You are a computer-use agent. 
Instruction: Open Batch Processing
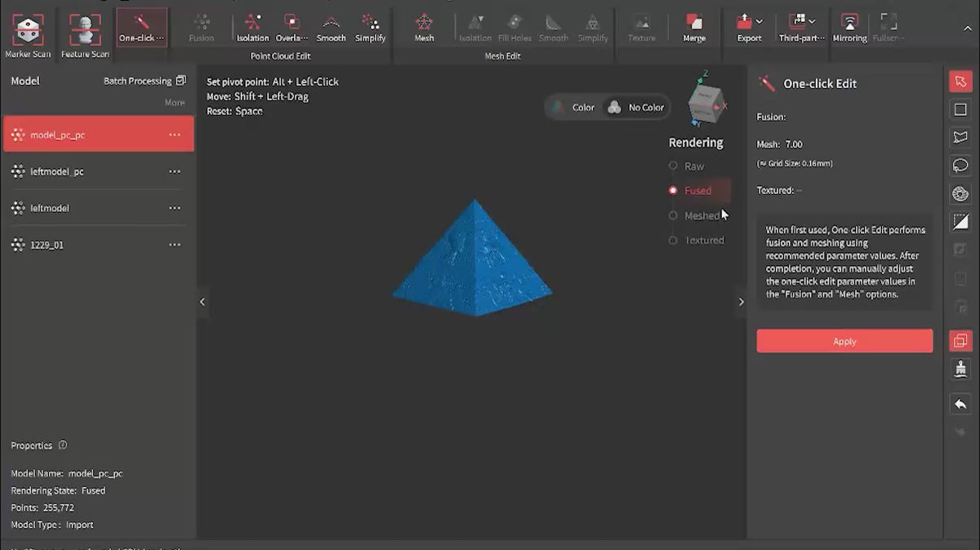(x=145, y=81)
